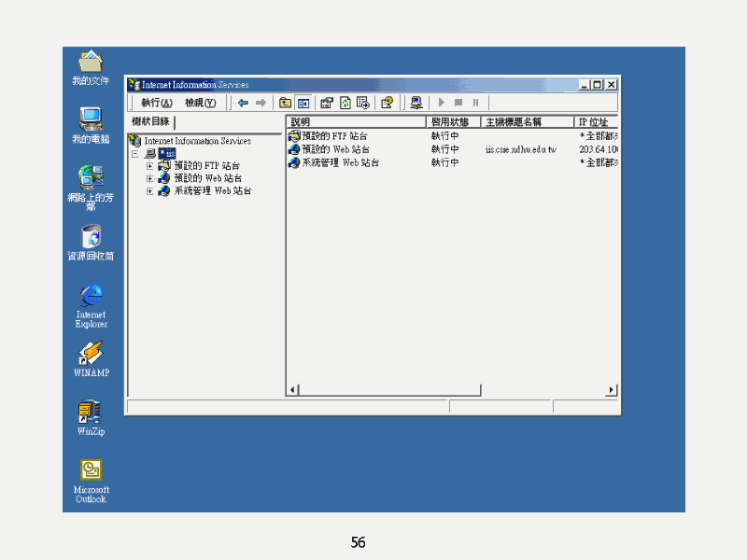Open WINAMP desktop shortcut
This screenshot has height=560, width=747.
[x=91, y=359]
